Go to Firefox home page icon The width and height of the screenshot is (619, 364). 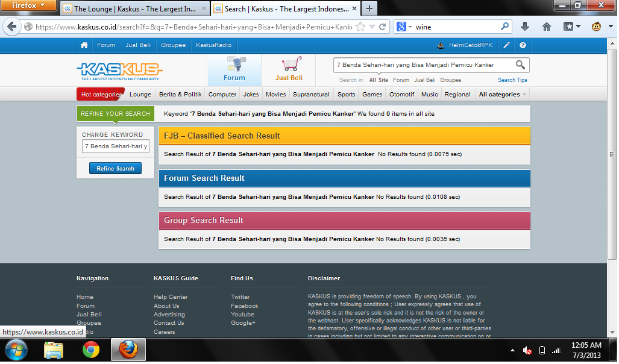546,27
